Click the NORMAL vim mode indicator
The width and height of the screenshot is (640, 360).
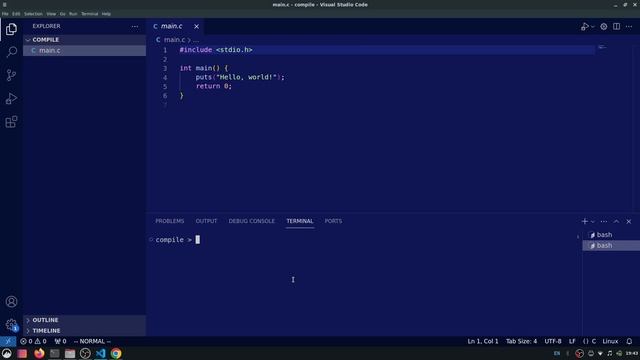92,341
